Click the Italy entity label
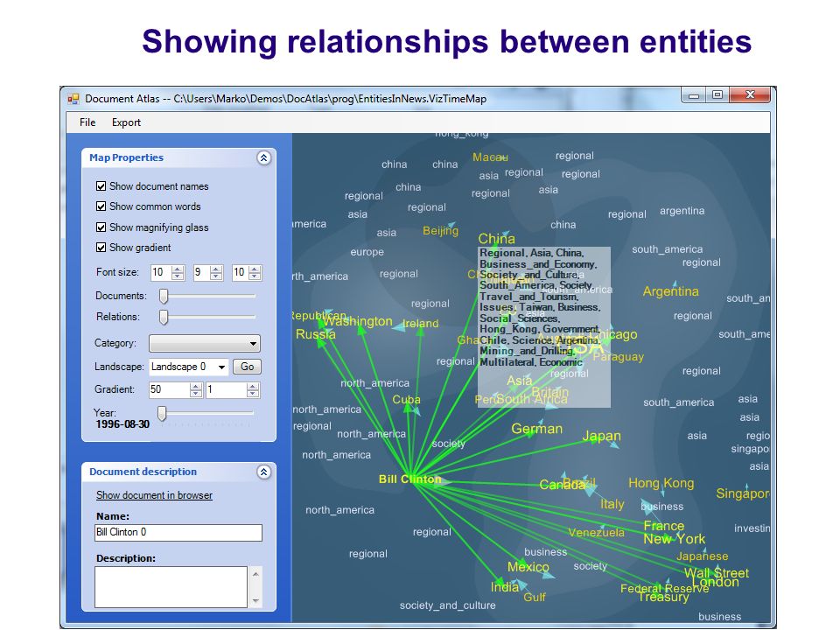840x630 pixels. tap(612, 504)
